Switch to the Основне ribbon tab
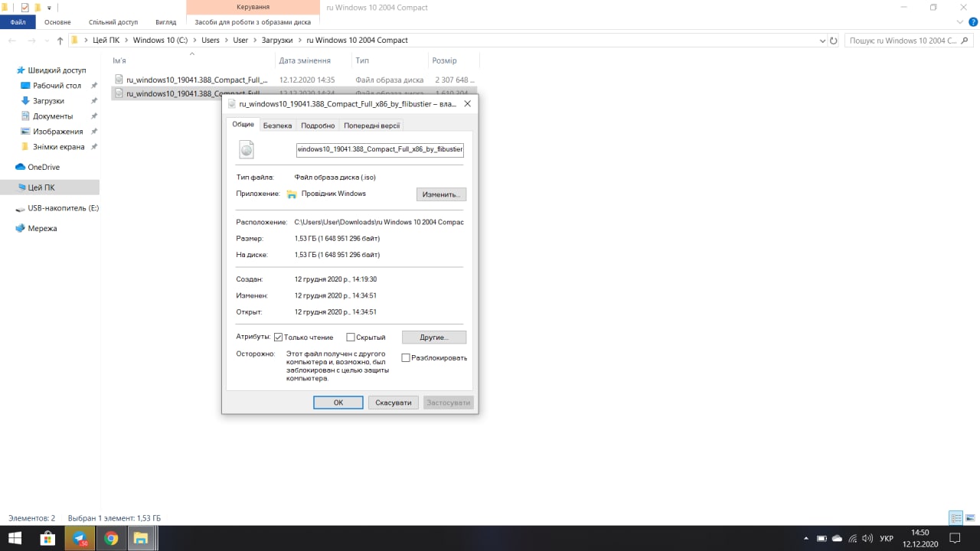This screenshot has width=980, height=551. point(57,22)
